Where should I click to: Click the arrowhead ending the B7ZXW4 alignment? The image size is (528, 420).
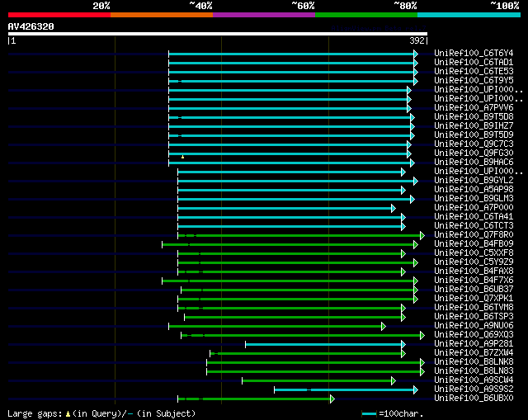(x=403, y=354)
